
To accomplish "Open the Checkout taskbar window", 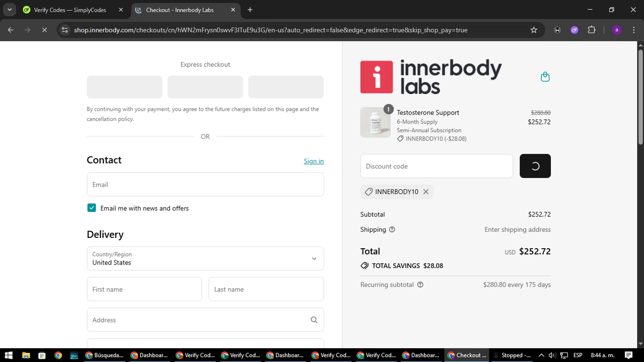I will [x=467, y=355].
